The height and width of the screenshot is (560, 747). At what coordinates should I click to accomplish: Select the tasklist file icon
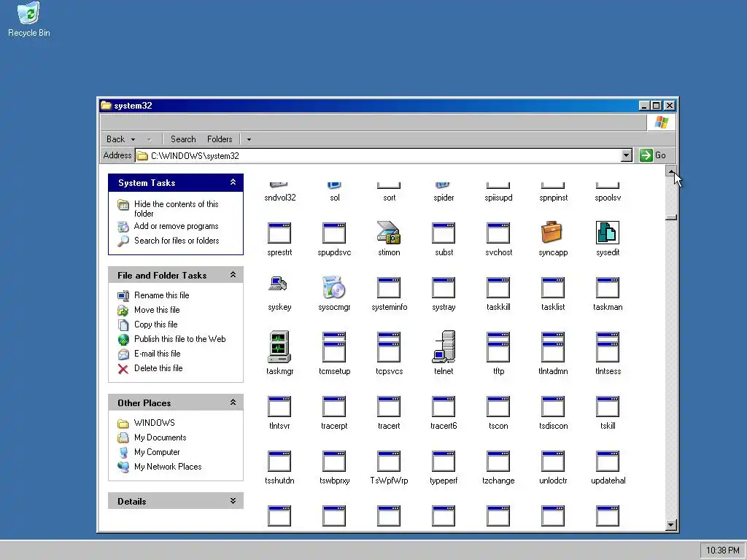[x=553, y=287]
